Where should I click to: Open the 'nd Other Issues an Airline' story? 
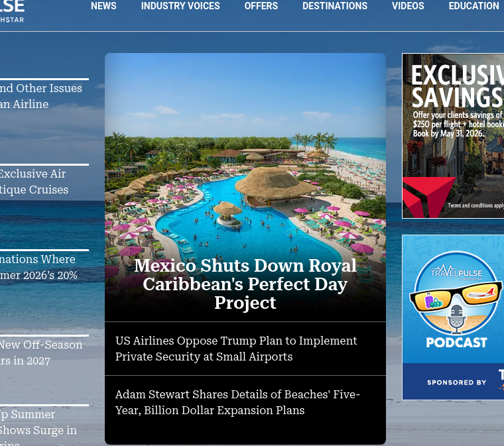pos(41,96)
